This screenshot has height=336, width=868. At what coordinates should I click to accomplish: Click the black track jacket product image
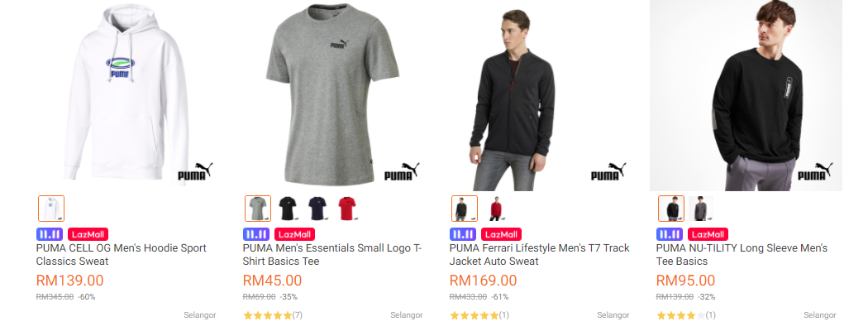(x=539, y=95)
